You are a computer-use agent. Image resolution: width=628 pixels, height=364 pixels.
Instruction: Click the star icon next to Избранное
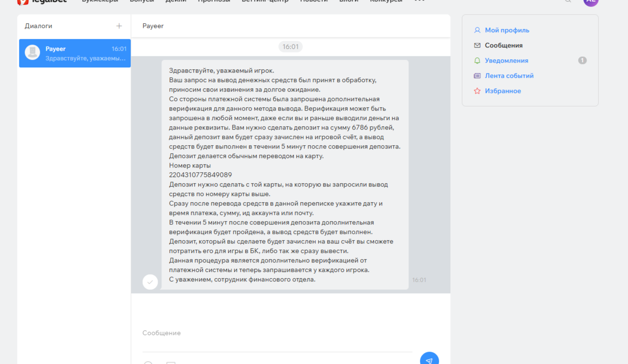click(477, 91)
